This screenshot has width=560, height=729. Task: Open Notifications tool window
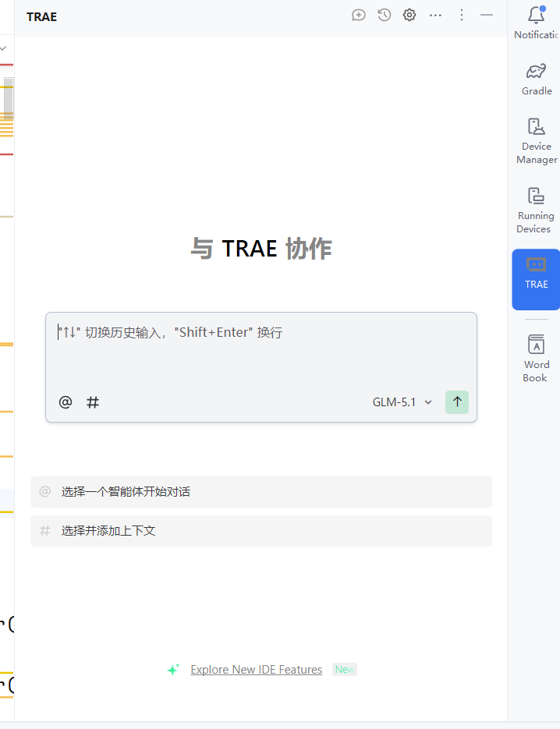click(537, 22)
